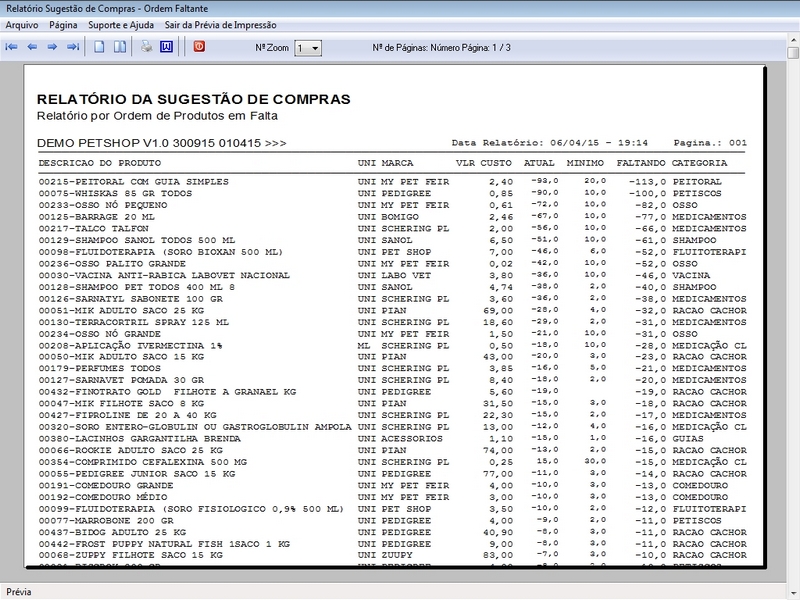Open the Arquivo menu
Screen dimensions: 800x600
[21, 25]
